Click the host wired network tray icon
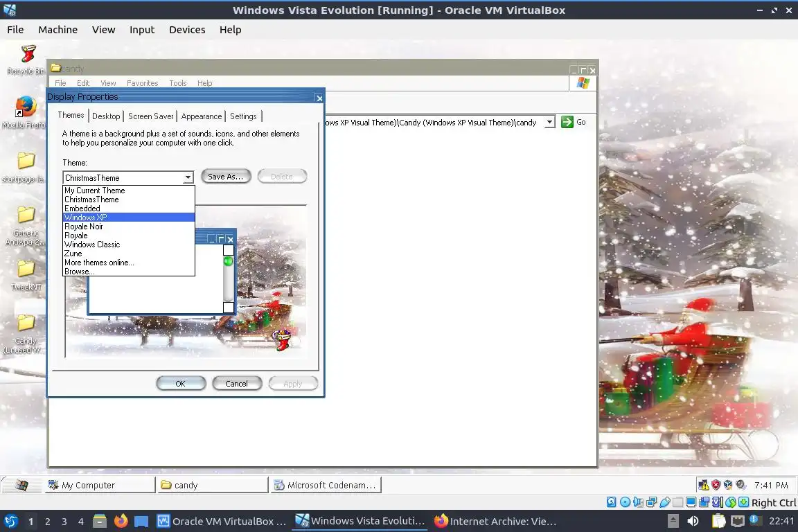The width and height of the screenshot is (798, 532). tap(737, 521)
